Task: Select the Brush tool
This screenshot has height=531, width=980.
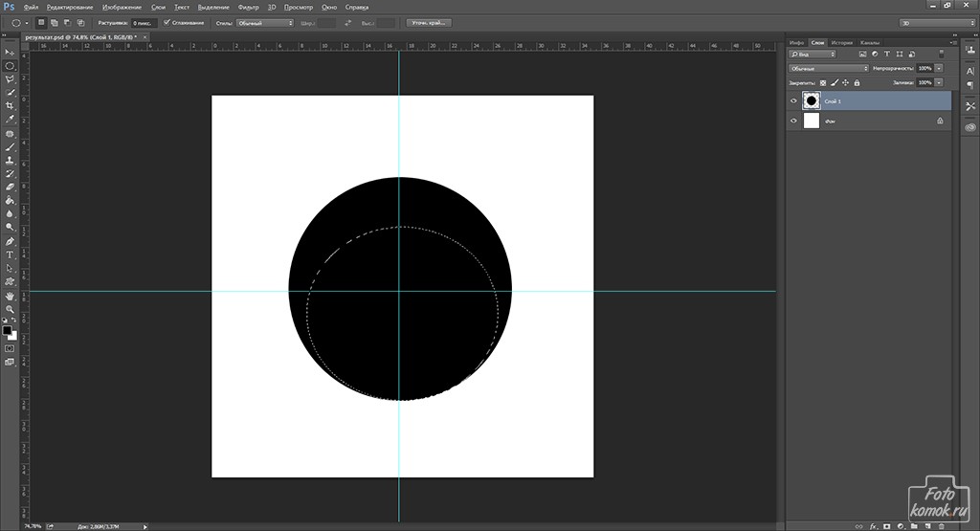Action: tap(10, 147)
